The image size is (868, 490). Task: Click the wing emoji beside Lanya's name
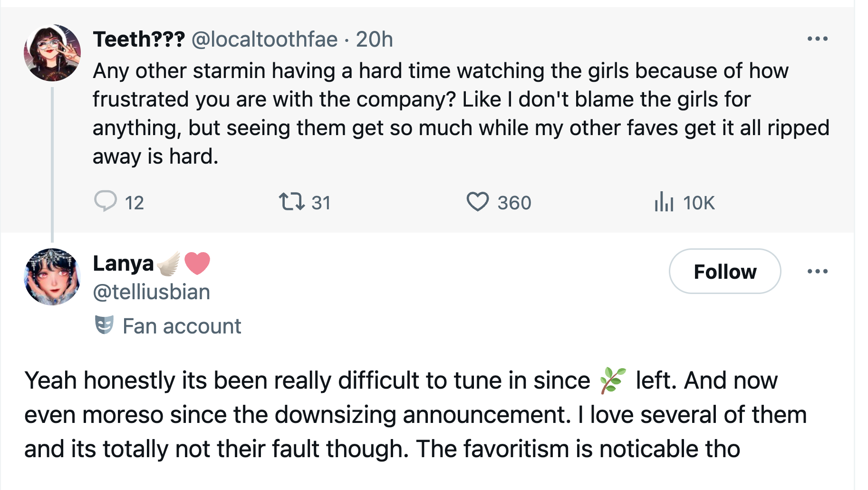pos(169,264)
